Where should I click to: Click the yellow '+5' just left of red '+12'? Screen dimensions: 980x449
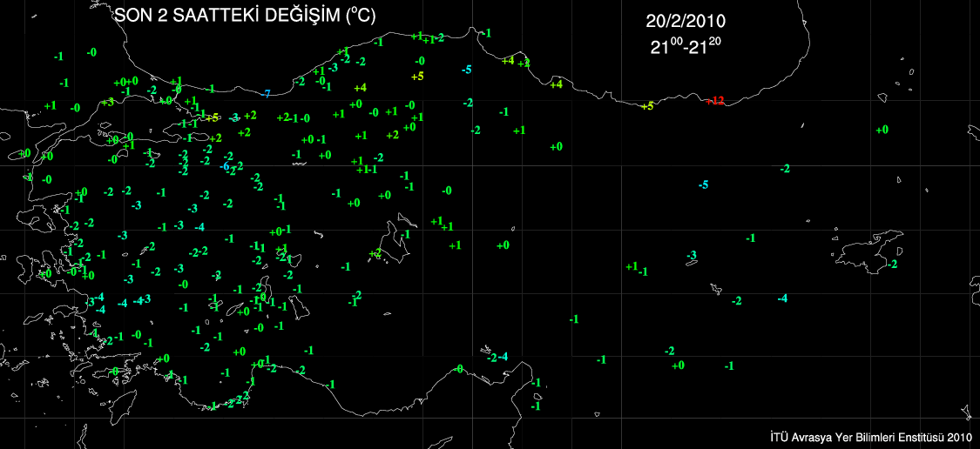coord(645,106)
